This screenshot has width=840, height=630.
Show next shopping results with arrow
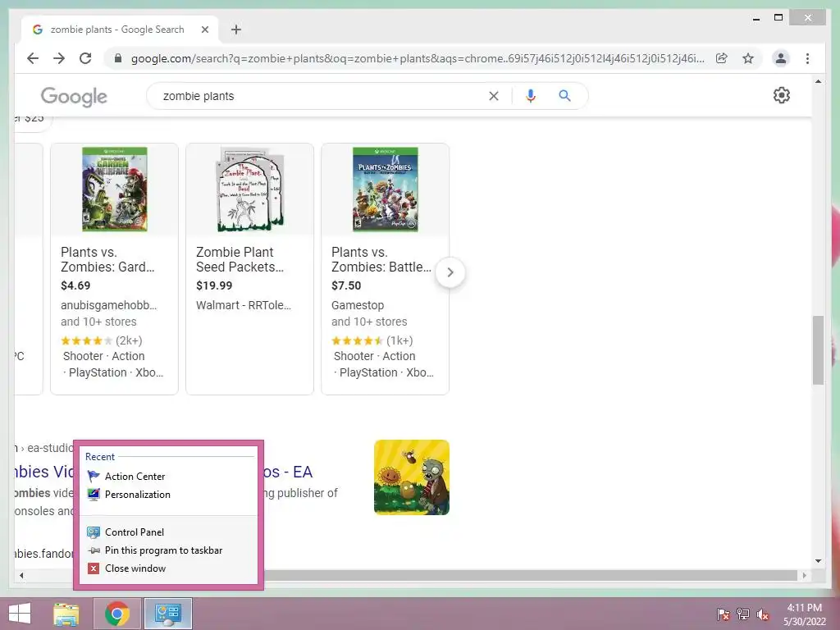(x=450, y=272)
